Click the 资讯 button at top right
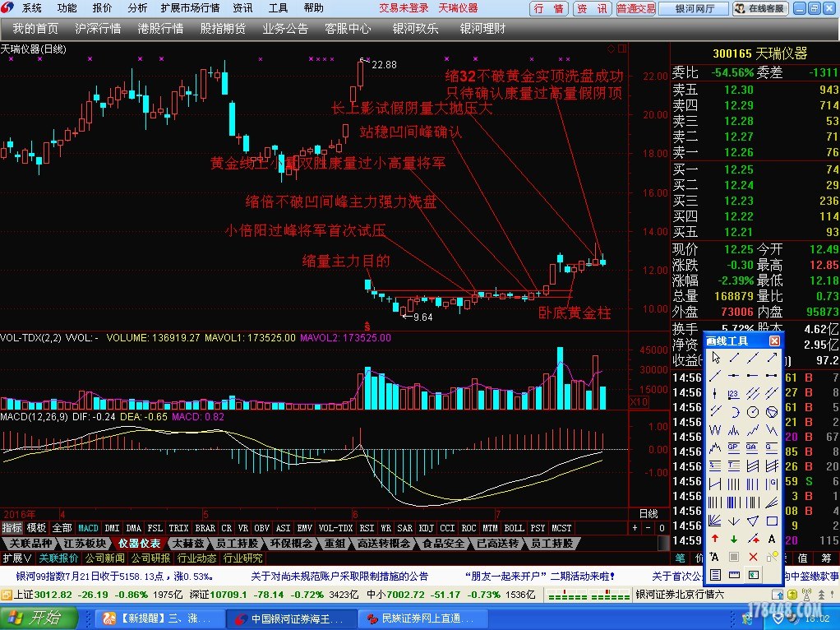 593,8
